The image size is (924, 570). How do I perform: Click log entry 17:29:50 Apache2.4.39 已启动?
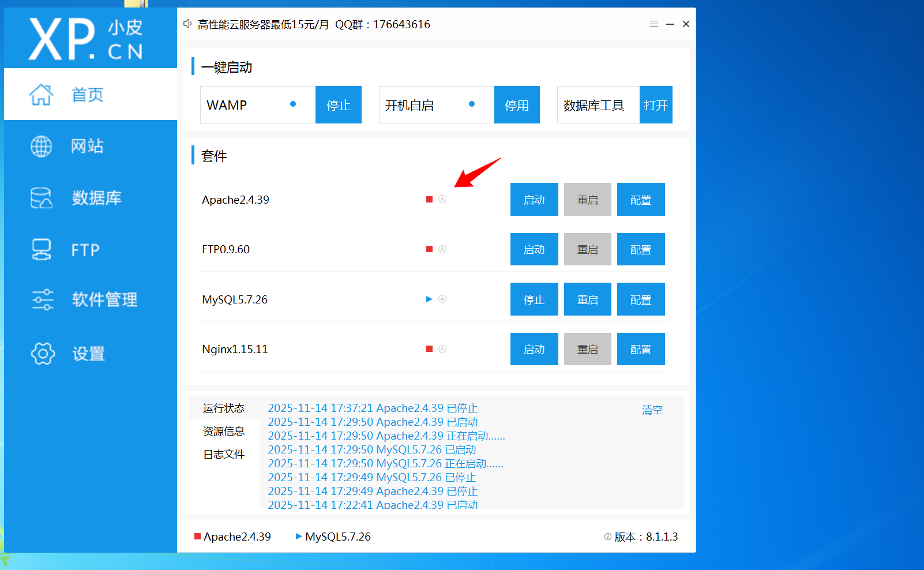point(373,422)
